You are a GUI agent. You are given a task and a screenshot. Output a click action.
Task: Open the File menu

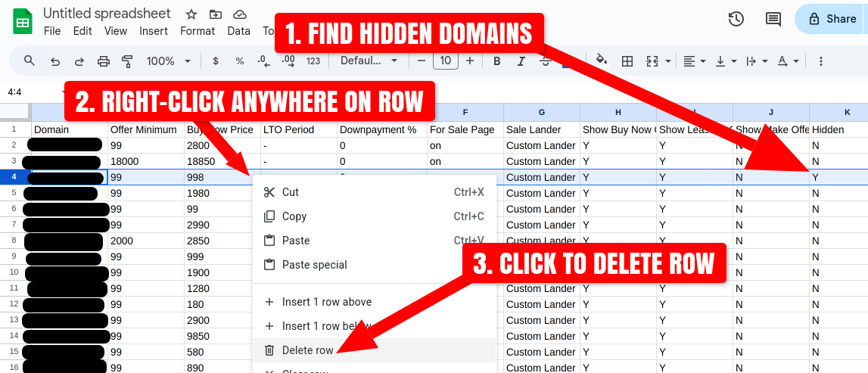click(52, 31)
